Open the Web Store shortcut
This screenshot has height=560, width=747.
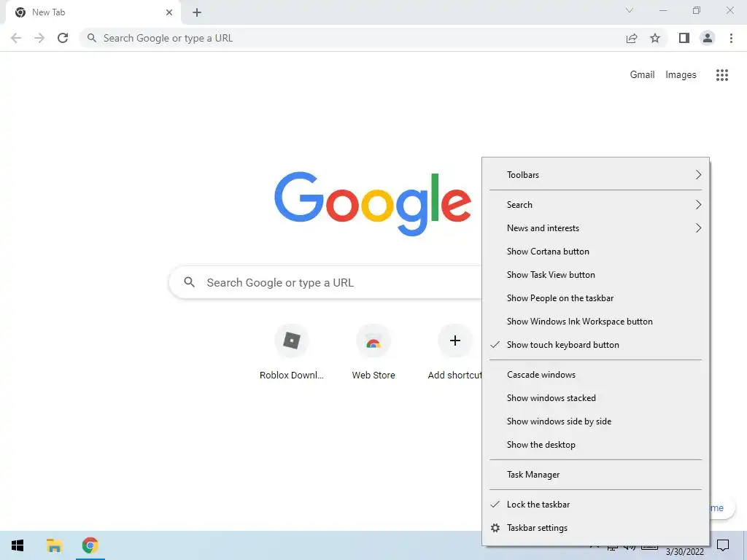(373, 352)
